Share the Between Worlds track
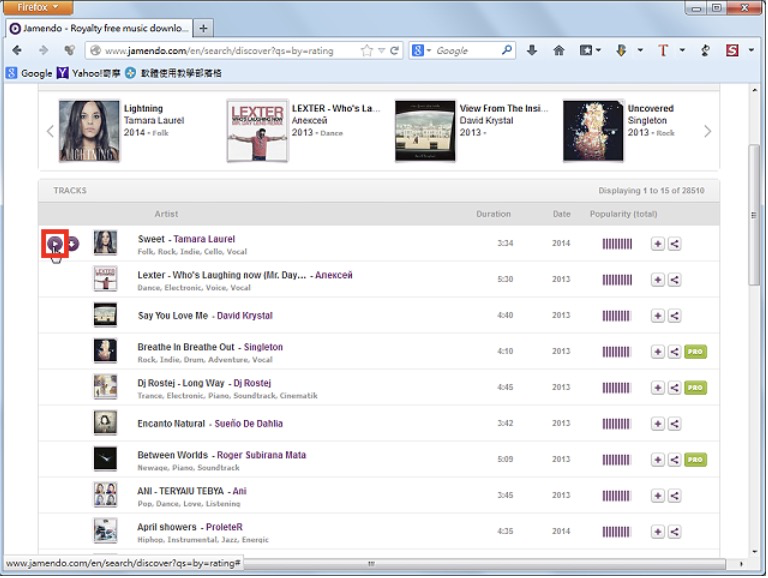This screenshot has width=768, height=578. pos(674,459)
